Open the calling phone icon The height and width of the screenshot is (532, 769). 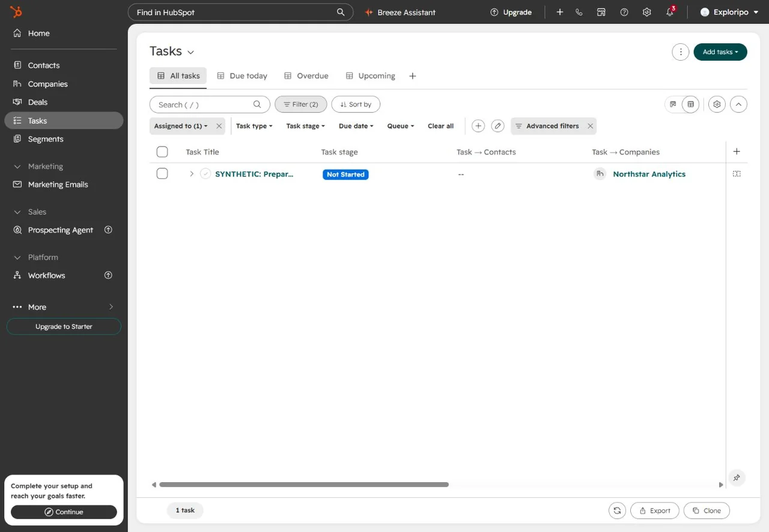click(x=579, y=12)
